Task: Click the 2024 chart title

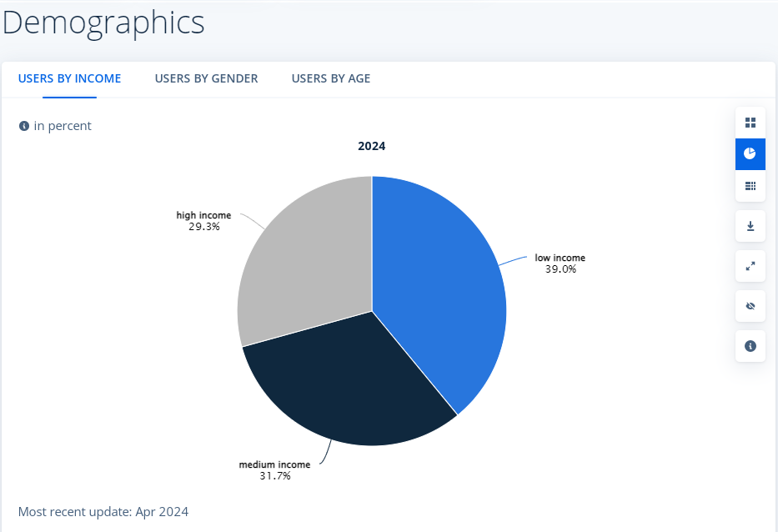Action: 372,146
